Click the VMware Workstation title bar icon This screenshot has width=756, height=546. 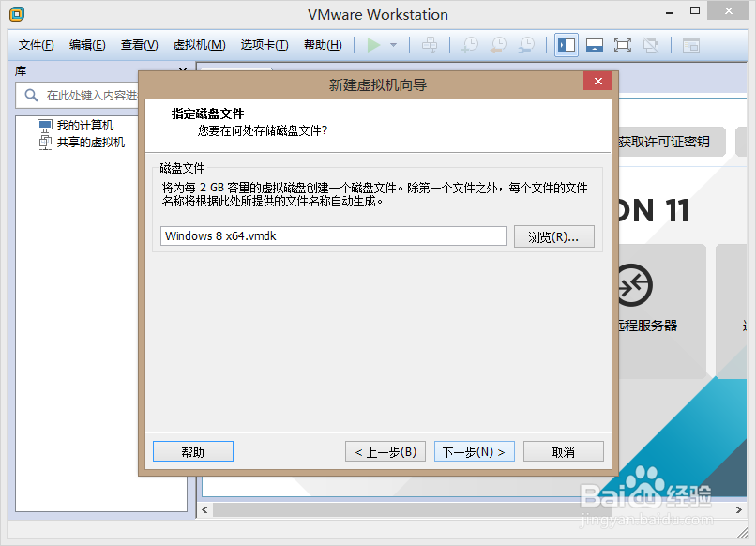pyautogui.click(x=17, y=14)
